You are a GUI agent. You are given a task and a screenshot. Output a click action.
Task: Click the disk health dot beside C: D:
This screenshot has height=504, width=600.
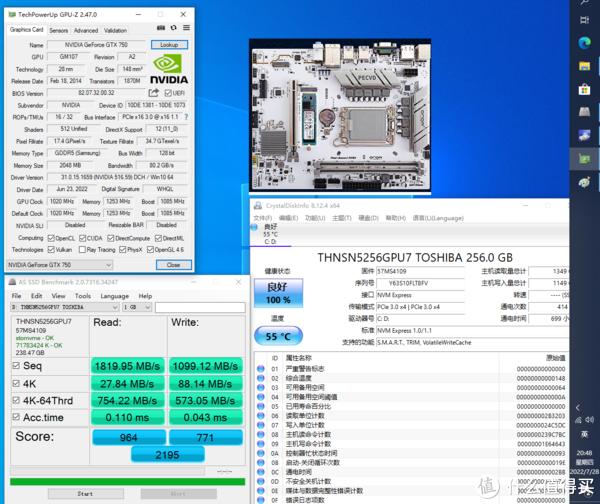pyautogui.click(x=254, y=227)
